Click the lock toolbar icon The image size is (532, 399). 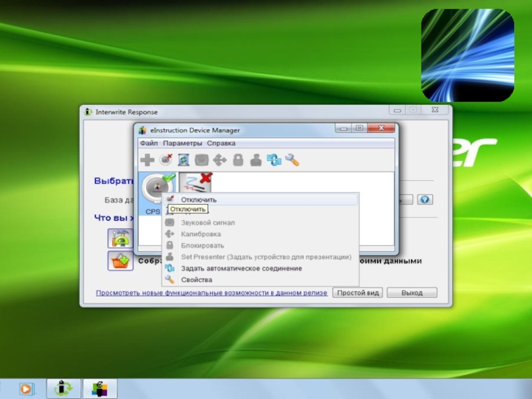(237, 160)
